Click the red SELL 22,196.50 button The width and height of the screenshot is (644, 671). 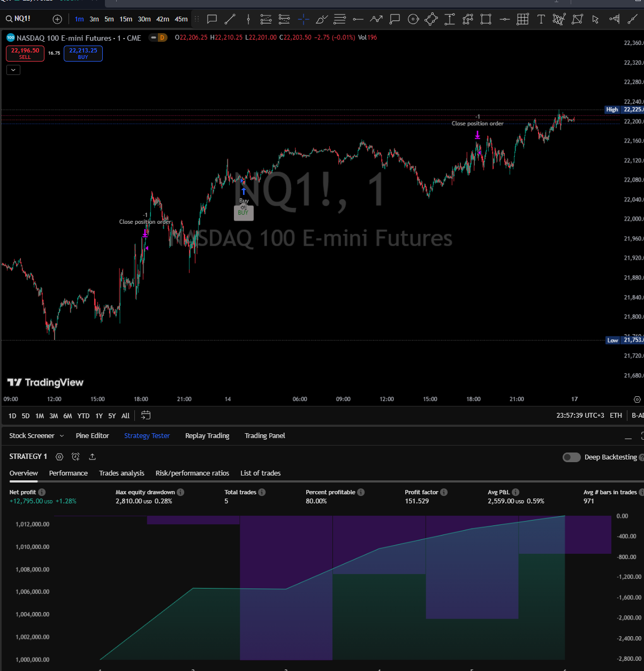point(25,54)
